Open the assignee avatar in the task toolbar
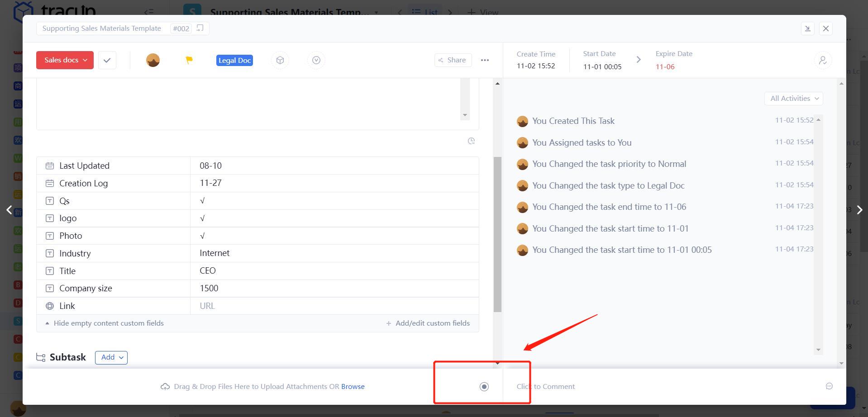This screenshot has height=417, width=868. click(153, 60)
